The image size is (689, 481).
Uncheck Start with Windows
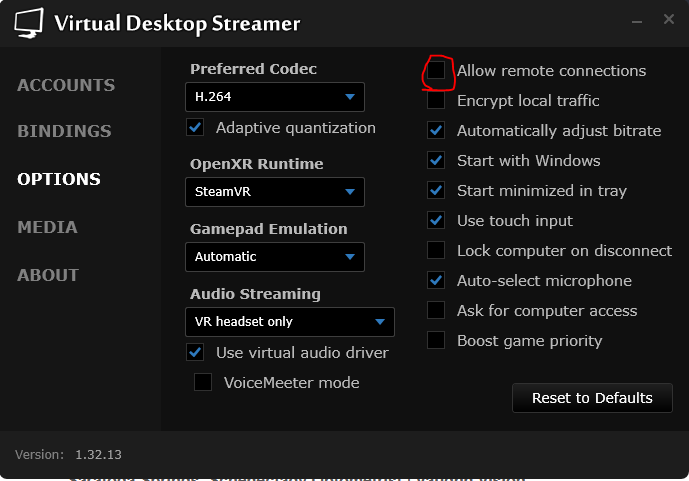[x=436, y=161]
